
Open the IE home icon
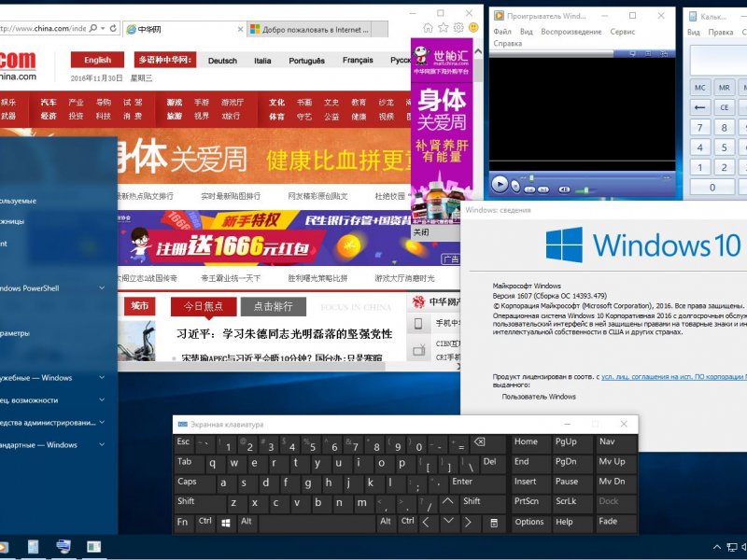(428, 28)
